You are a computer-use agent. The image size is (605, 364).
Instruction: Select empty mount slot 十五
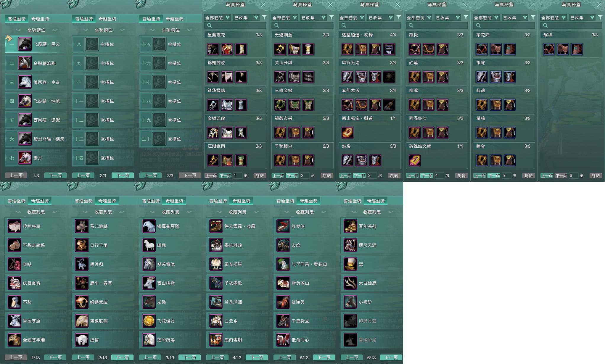pos(170,44)
